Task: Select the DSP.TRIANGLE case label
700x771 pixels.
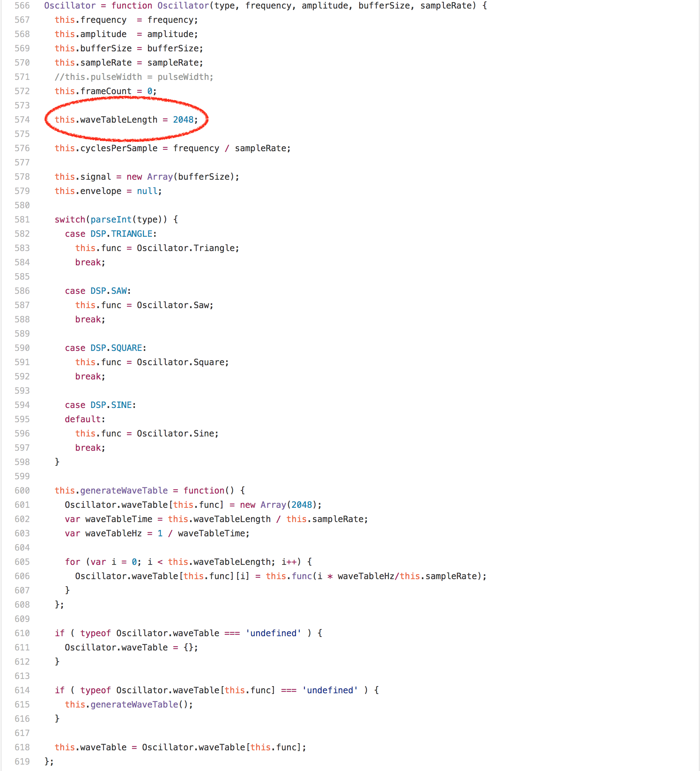Action: (111, 233)
